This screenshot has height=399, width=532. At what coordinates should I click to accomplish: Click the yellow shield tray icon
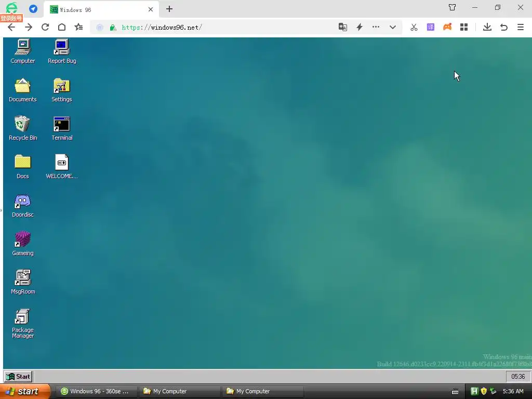(484, 391)
